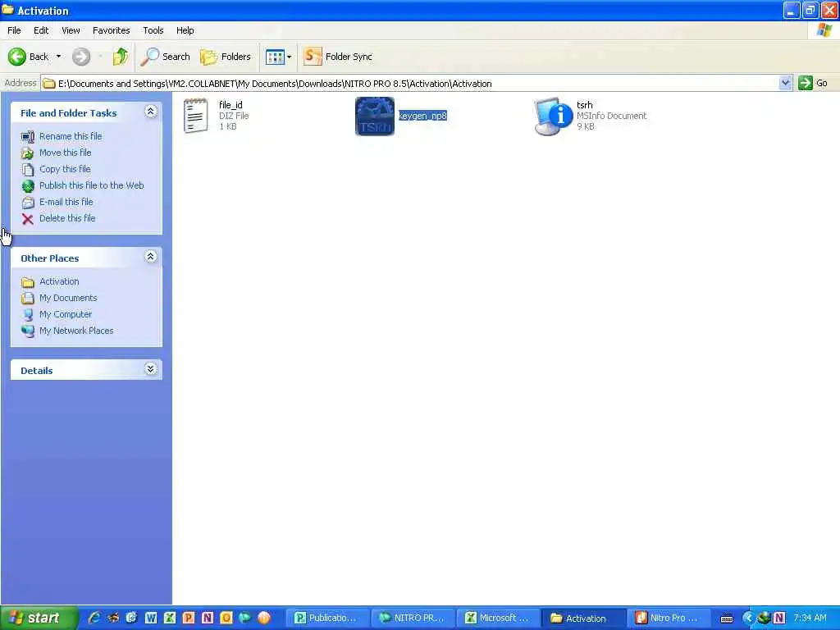Select the tsrh MSInfo document icon
This screenshot has height=630, width=840.
pos(554,116)
